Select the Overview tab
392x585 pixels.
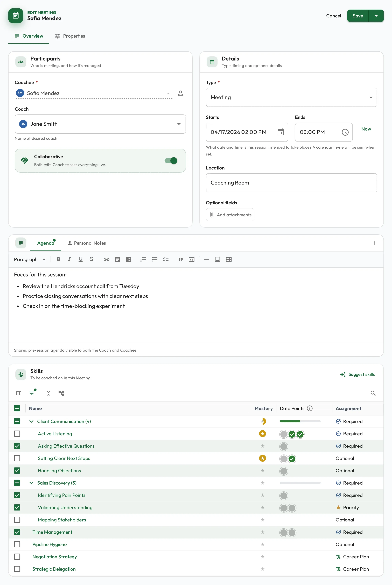tap(29, 36)
